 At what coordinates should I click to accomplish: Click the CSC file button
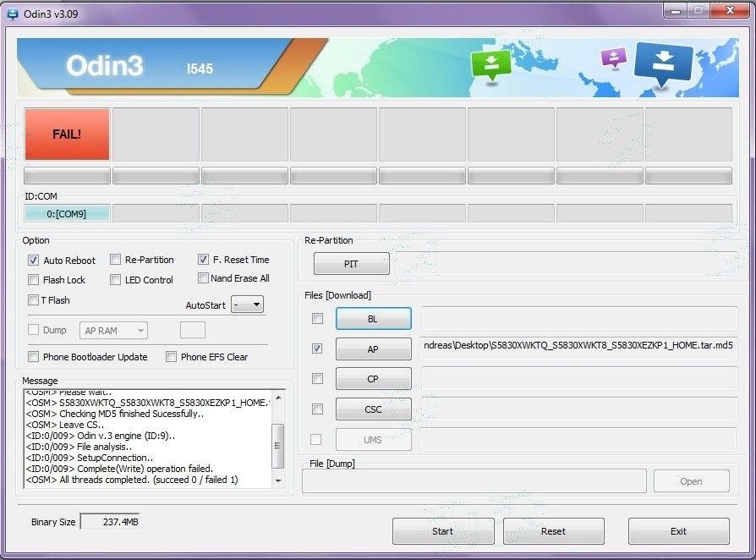(x=374, y=409)
